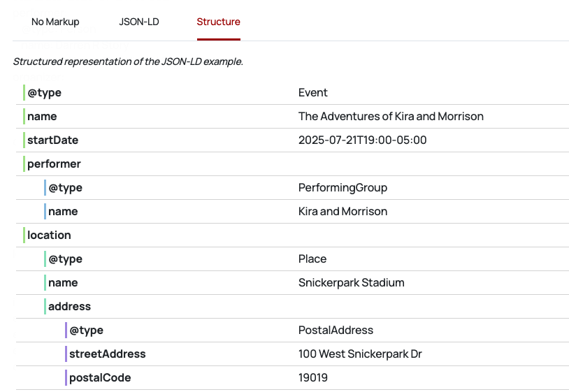Click the '100 West Snickerpark Dr' value

coord(360,354)
